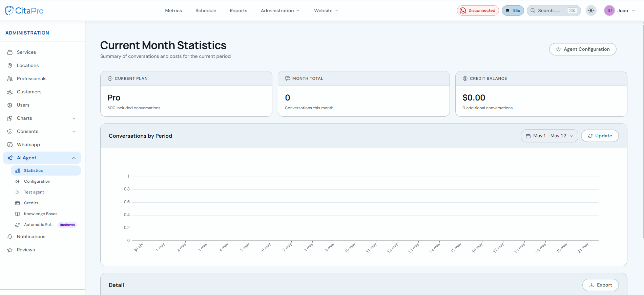Click the WhatsApp Disconnected status icon
This screenshot has height=295, width=644.
[x=463, y=10]
